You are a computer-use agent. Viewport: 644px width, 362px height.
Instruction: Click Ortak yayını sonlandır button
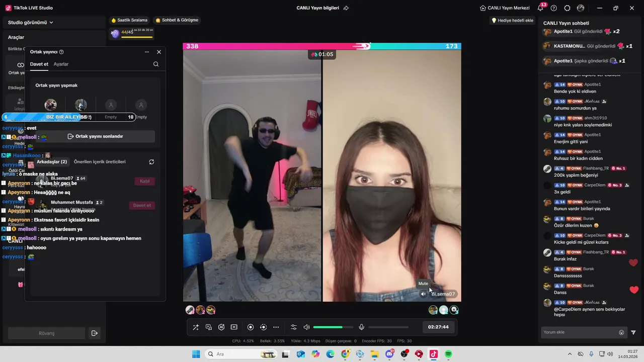95,136
